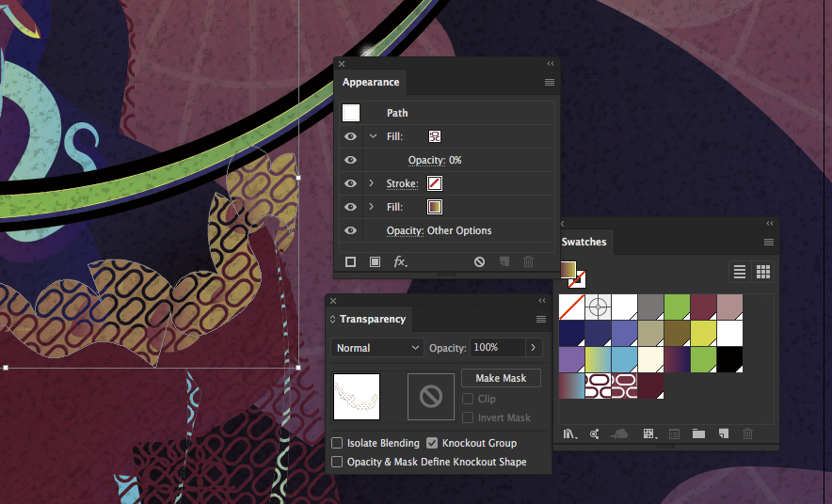Open the Opacity slider arrow in Transparency
This screenshot has height=504, width=832.
tap(535, 348)
